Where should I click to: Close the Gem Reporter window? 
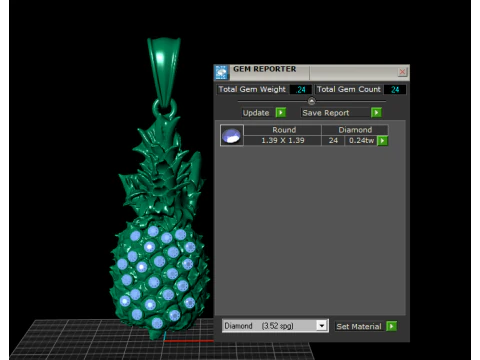[402, 72]
